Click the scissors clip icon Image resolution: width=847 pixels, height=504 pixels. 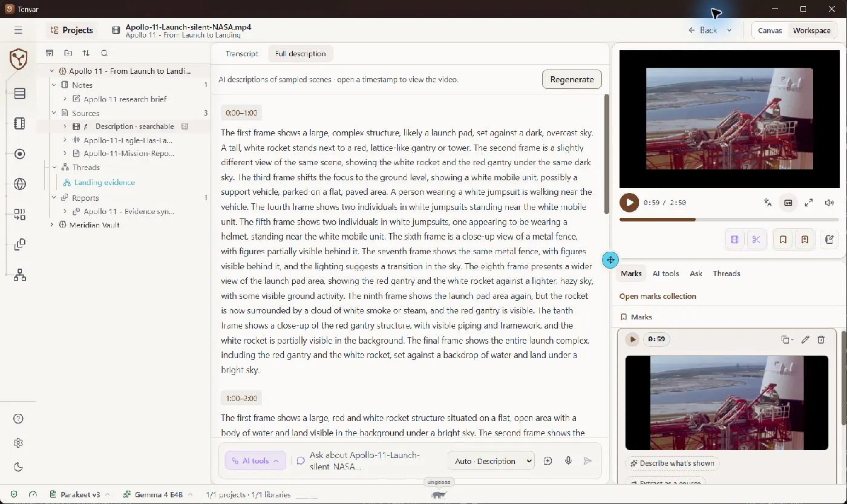click(x=756, y=240)
